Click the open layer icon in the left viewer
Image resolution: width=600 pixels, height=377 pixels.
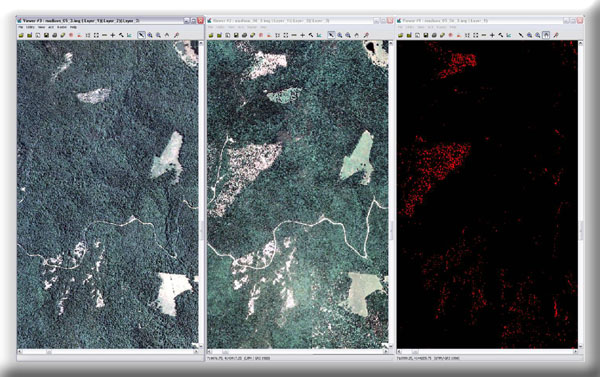point(21,35)
